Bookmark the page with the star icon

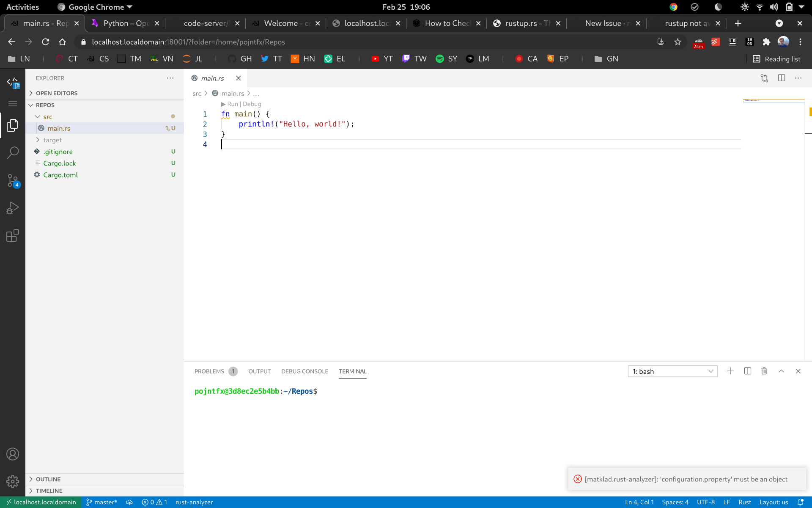click(x=678, y=42)
